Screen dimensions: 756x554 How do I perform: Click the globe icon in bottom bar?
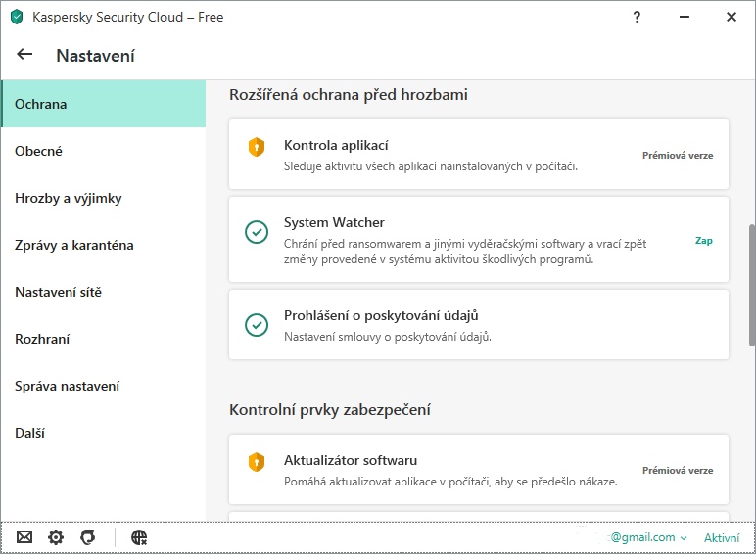139,537
